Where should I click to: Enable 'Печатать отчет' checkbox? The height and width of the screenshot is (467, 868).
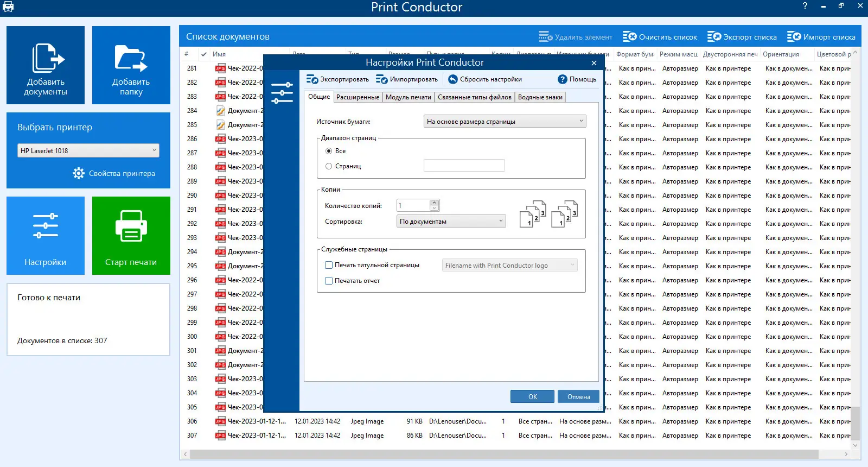pyautogui.click(x=329, y=281)
